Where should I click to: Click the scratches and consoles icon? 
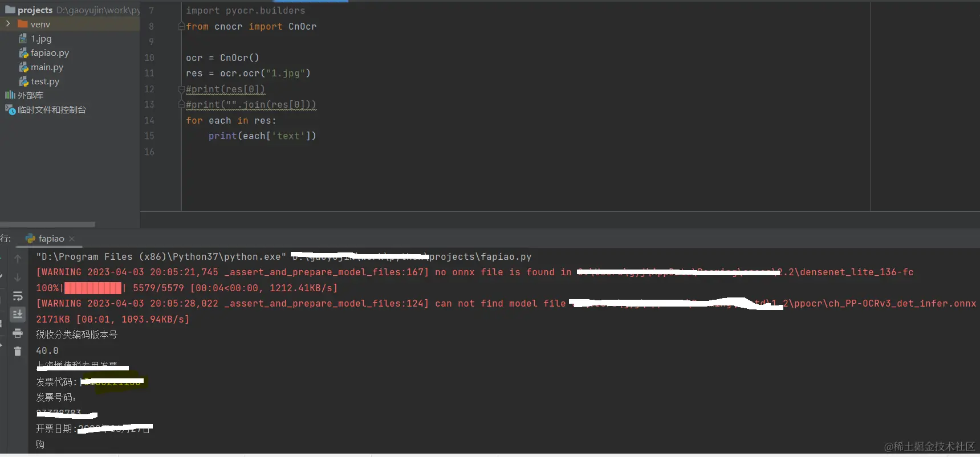pos(10,109)
